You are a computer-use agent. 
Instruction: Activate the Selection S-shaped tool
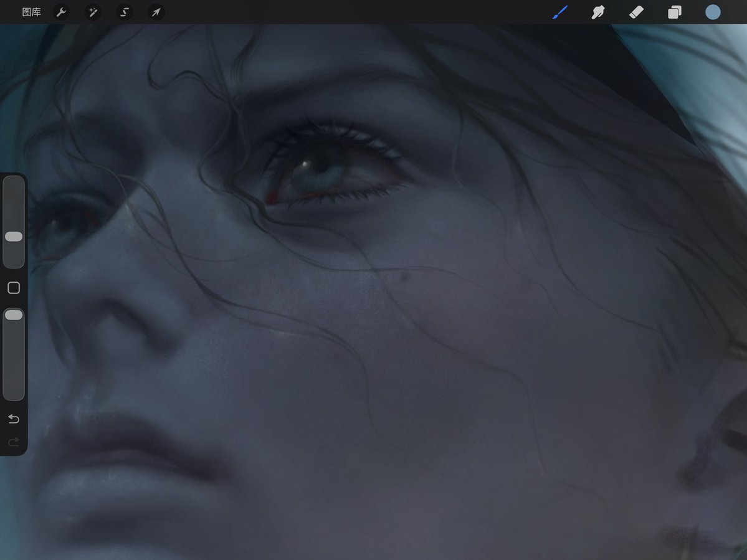pos(125,12)
